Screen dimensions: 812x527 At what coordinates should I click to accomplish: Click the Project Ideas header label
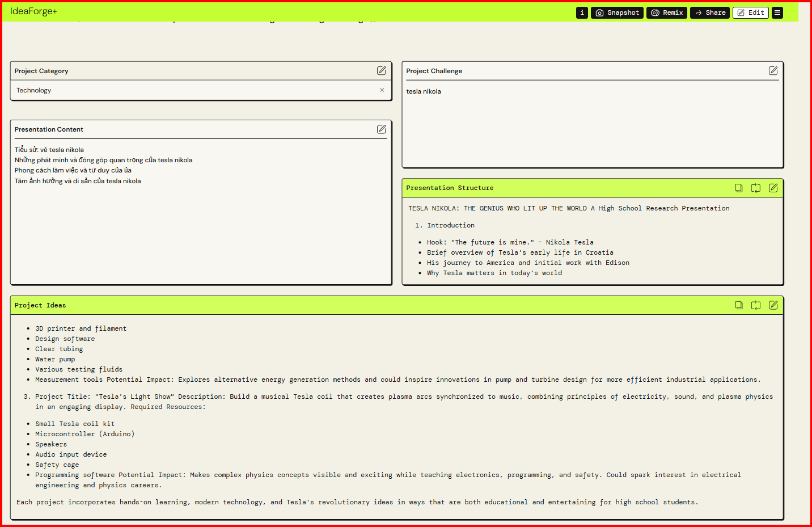(x=40, y=305)
